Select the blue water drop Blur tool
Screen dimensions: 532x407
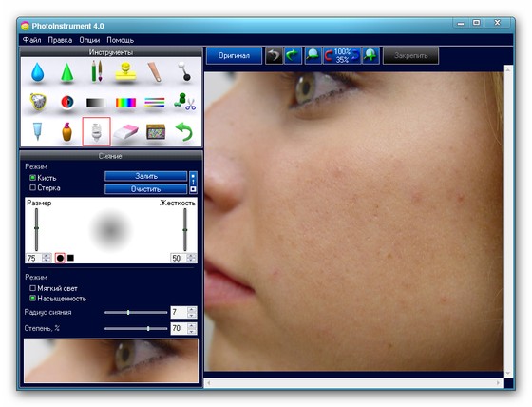37,72
